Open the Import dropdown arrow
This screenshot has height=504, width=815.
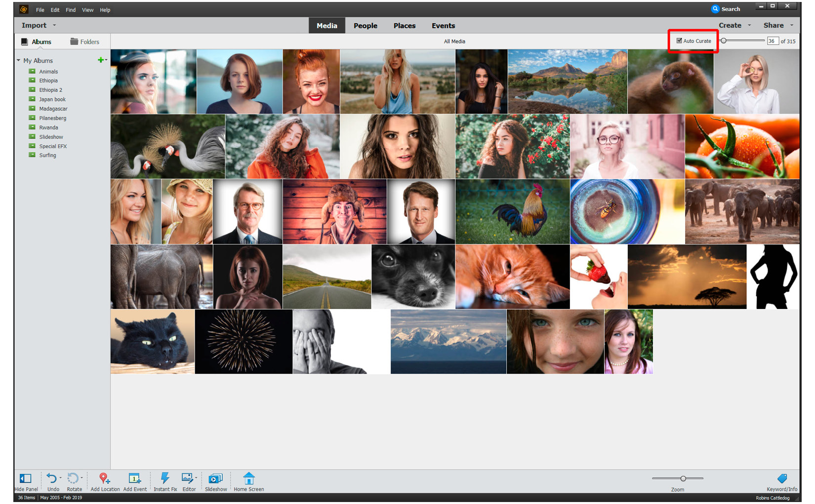coord(54,25)
